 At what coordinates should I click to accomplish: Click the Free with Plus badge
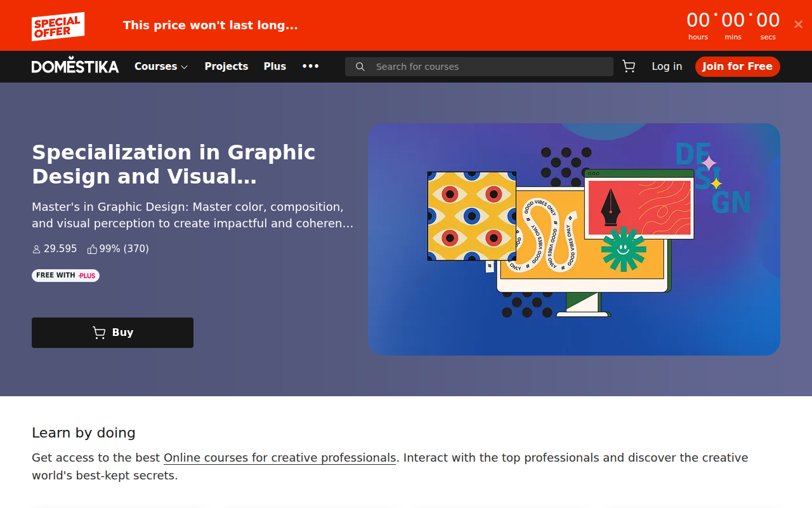tap(65, 276)
